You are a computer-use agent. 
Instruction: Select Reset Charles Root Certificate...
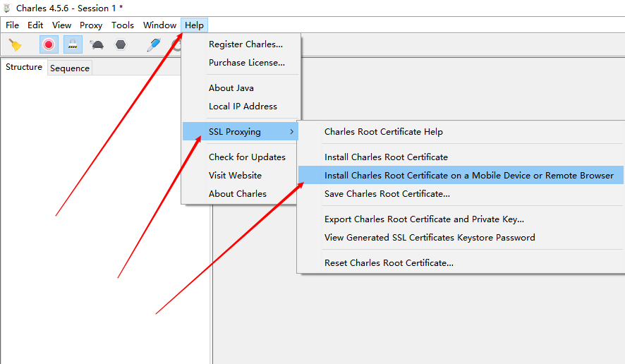(x=389, y=262)
